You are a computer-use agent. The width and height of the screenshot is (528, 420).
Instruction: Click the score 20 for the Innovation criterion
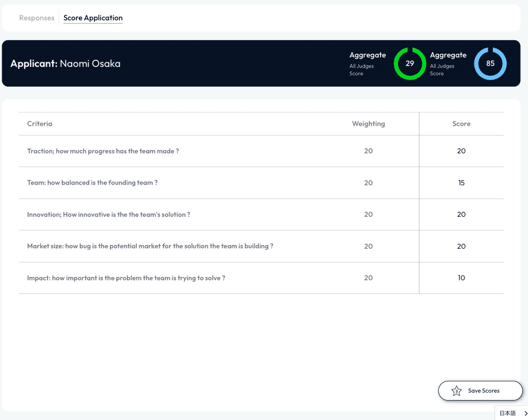(461, 214)
